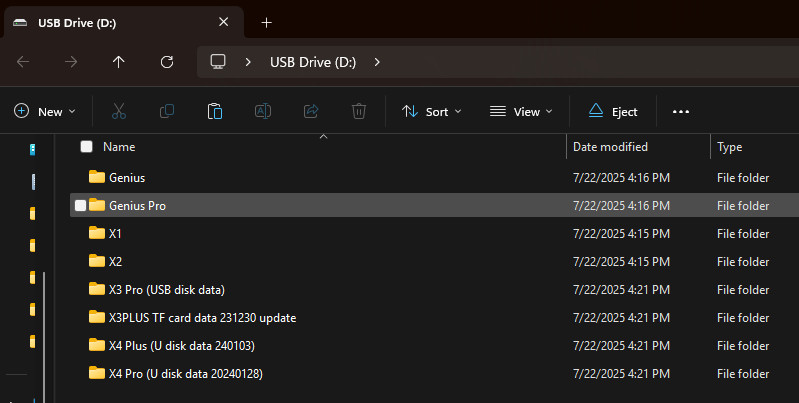Select 'X3 Pro (USB disk data)' name
This screenshot has width=799, height=403.
[x=167, y=290]
